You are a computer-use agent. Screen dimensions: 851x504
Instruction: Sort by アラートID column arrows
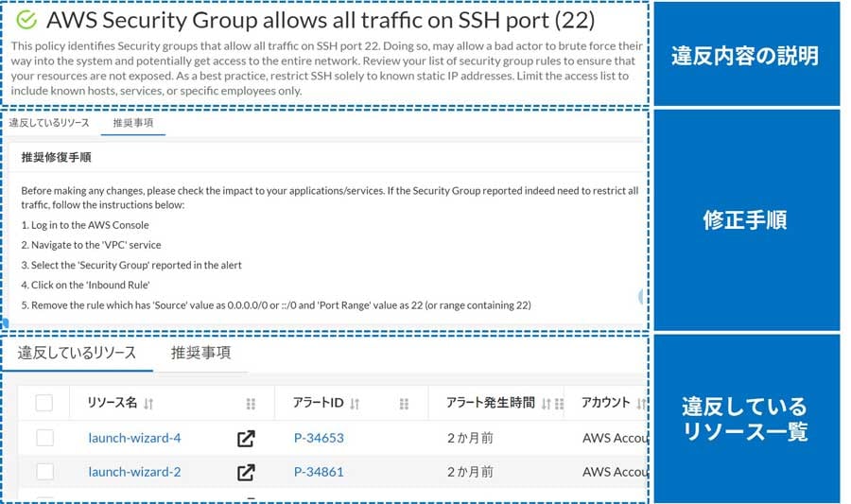355,404
